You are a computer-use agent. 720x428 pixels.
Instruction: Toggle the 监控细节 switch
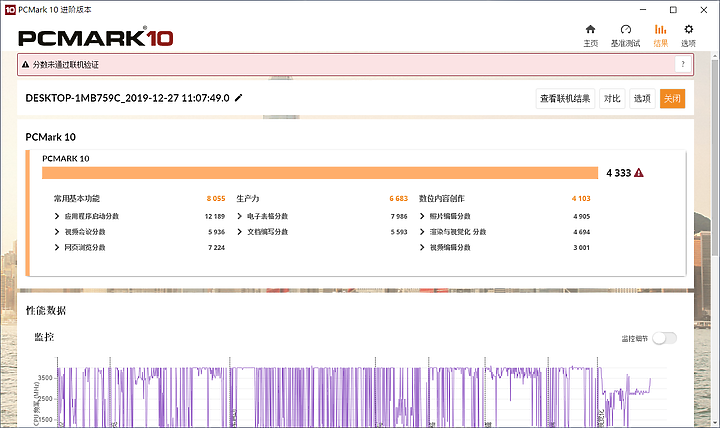[x=664, y=338]
